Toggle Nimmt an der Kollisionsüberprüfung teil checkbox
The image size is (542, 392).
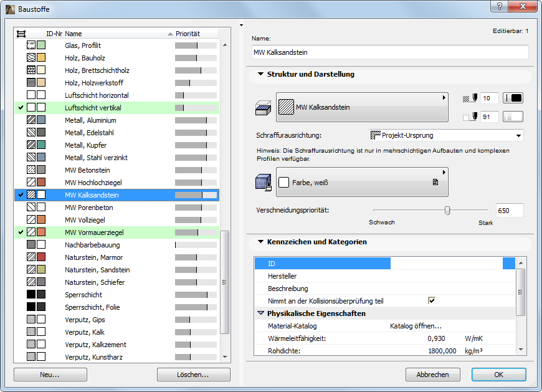click(x=431, y=300)
